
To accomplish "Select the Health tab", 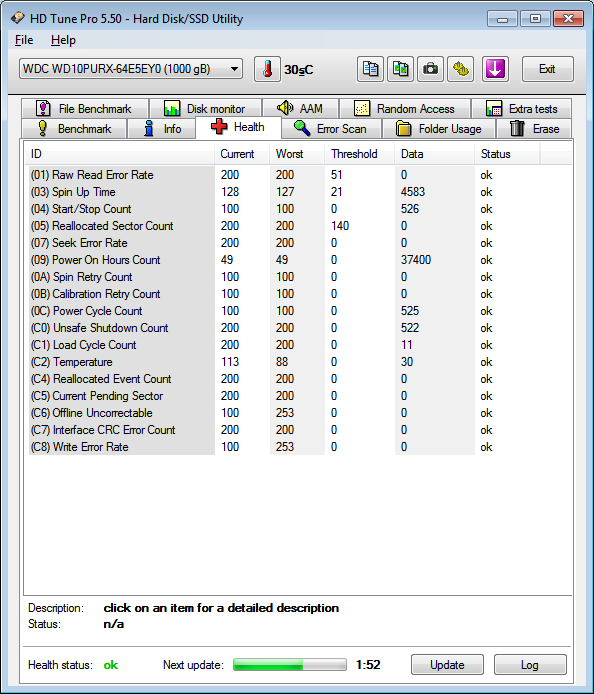I will [x=238, y=127].
